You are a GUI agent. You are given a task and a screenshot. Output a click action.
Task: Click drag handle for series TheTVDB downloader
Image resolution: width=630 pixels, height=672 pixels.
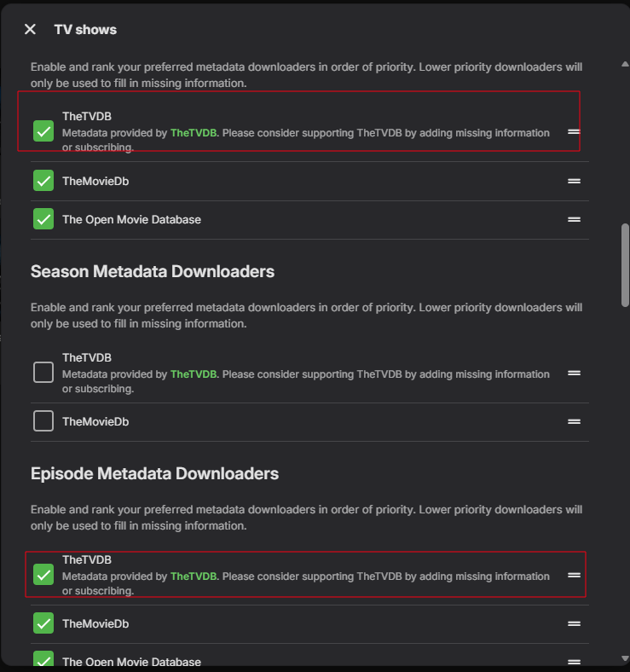(574, 132)
